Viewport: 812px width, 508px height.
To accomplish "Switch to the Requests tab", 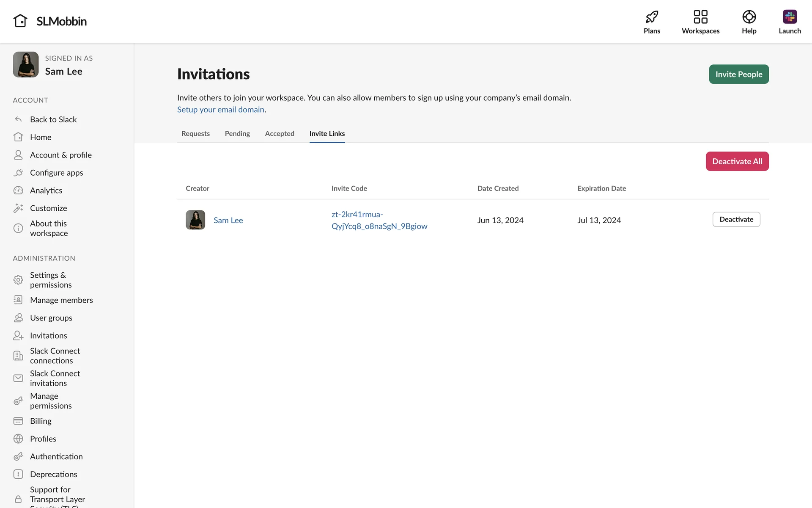I will click(x=195, y=134).
